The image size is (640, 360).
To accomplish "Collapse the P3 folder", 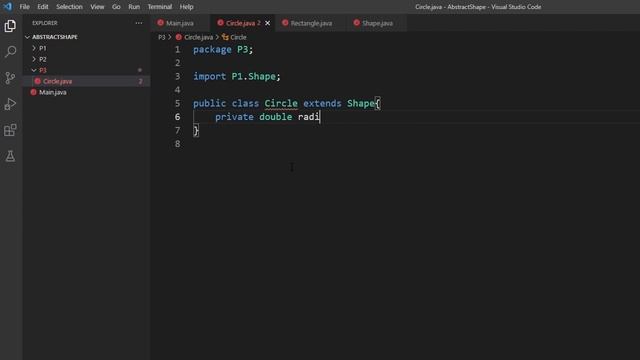I will point(34,70).
